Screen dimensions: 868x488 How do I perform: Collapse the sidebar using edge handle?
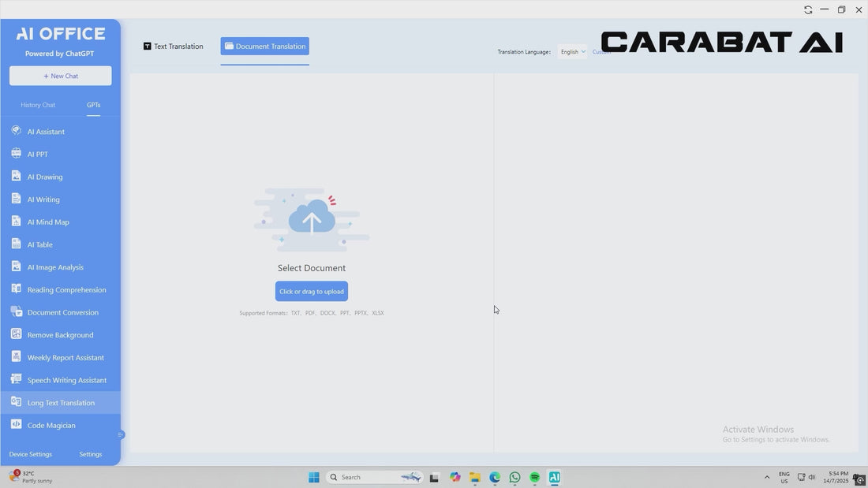[121, 434]
